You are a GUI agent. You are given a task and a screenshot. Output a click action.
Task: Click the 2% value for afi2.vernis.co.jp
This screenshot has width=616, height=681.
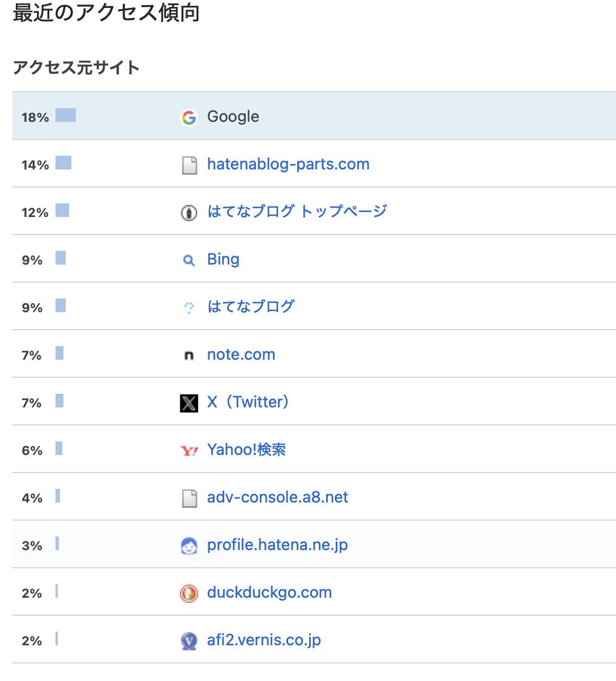point(32,641)
